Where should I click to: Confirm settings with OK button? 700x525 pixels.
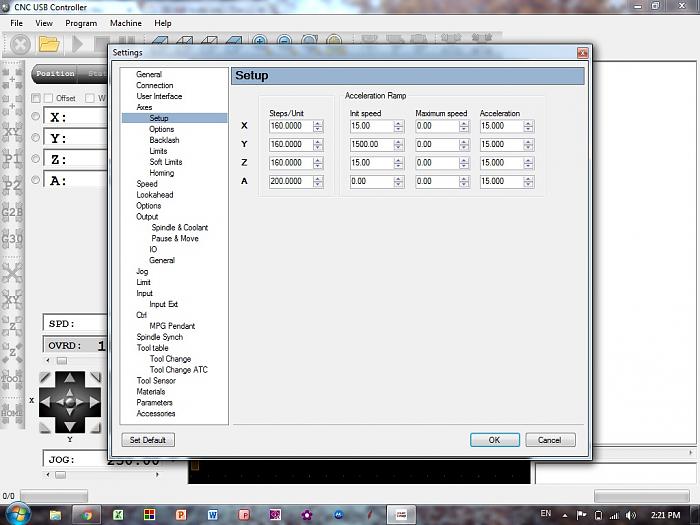coord(495,440)
